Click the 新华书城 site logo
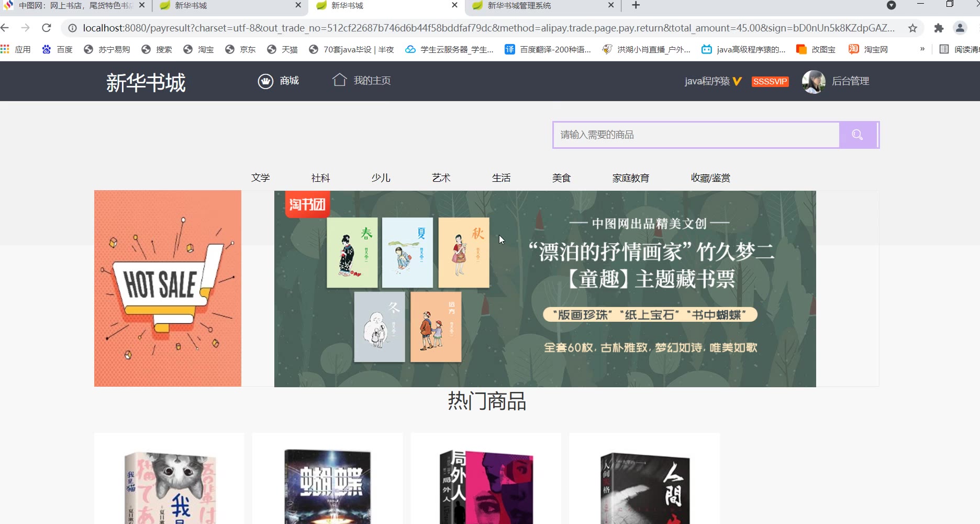 [x=146, y=82]
